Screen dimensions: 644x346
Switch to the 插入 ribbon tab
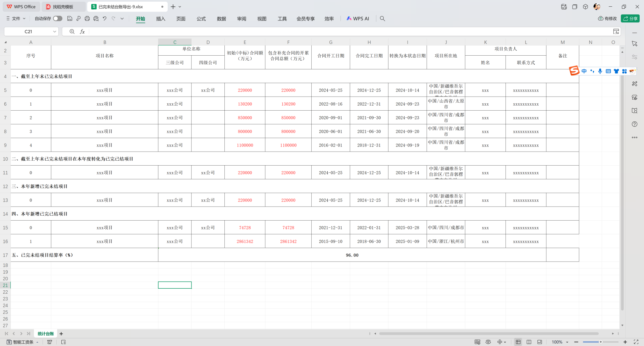click(x=161, y=19)
